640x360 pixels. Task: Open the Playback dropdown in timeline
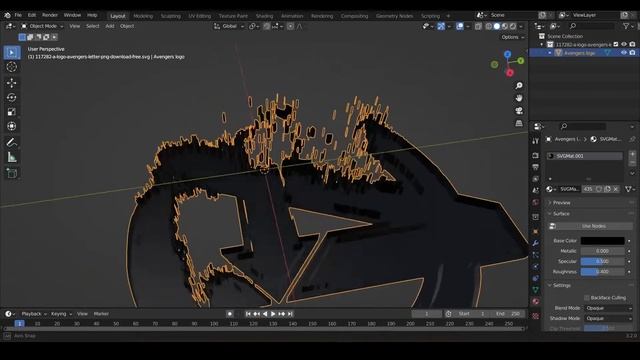click(x=34, y=314)
